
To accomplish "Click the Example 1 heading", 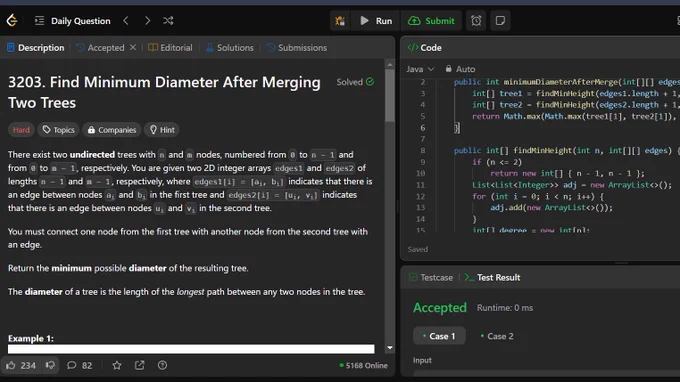I will click(31, 338).
